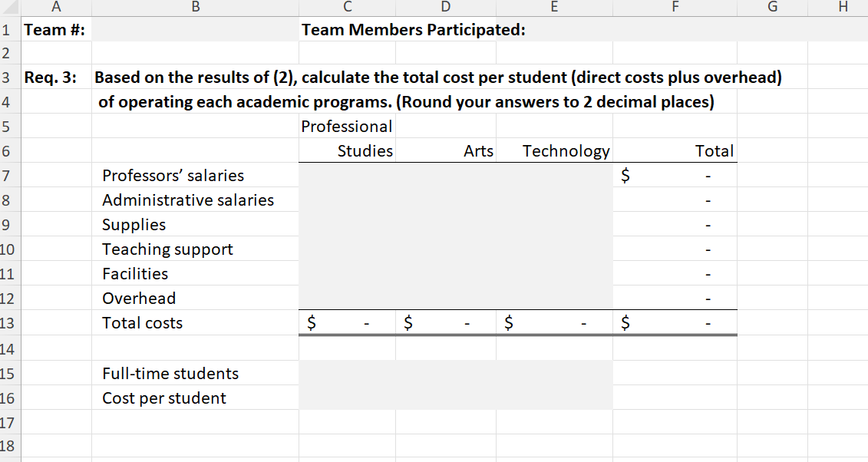Click the row 13 header
The height and width of the screenshot is (462, 868).
8,323
